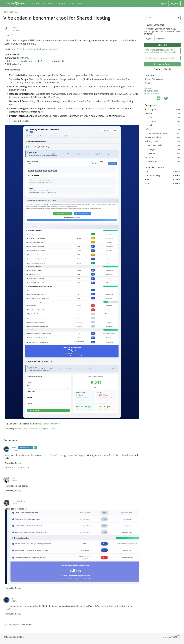Click Register link below the comments
The width and height of the screenshot is (184, 644).
(x=16, y=624)
